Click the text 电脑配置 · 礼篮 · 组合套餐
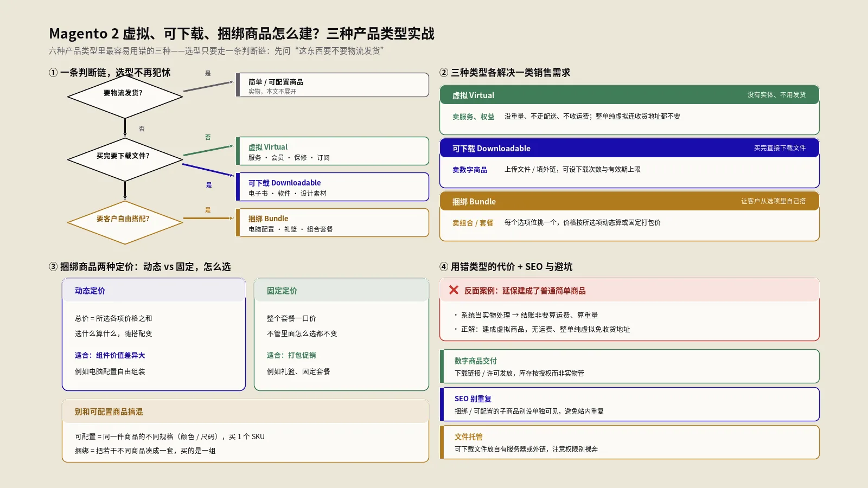This screenshot has height=488, width=868. tap(290, 229)
